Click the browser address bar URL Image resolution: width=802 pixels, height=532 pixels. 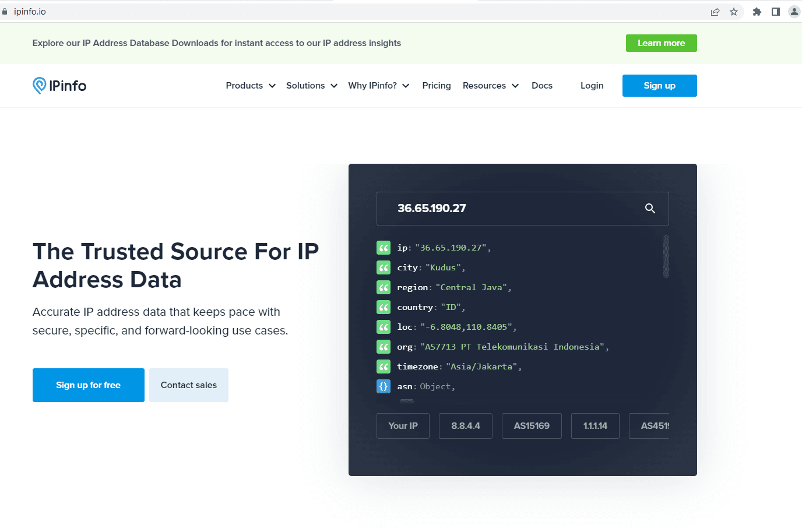(30, 12)
